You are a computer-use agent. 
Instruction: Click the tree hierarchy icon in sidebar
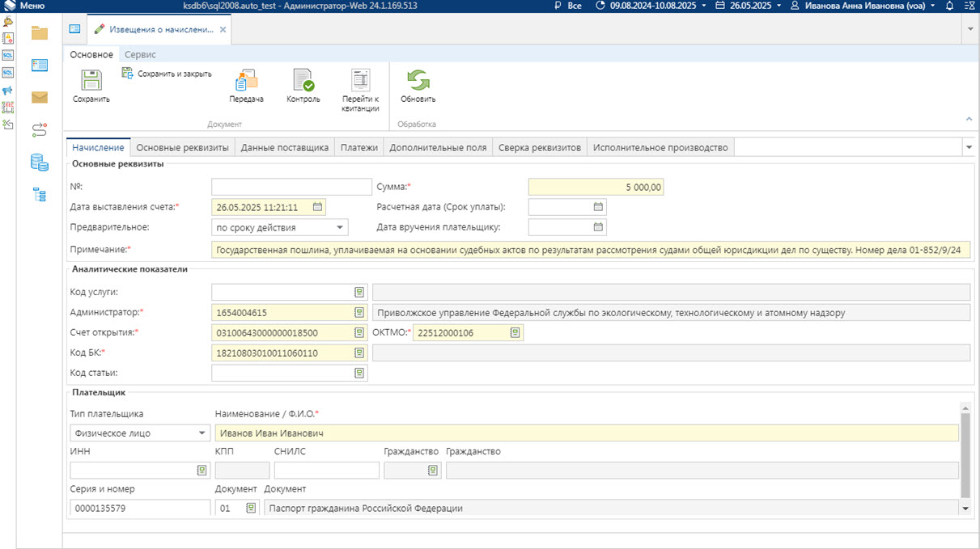(x=40, y=194)
